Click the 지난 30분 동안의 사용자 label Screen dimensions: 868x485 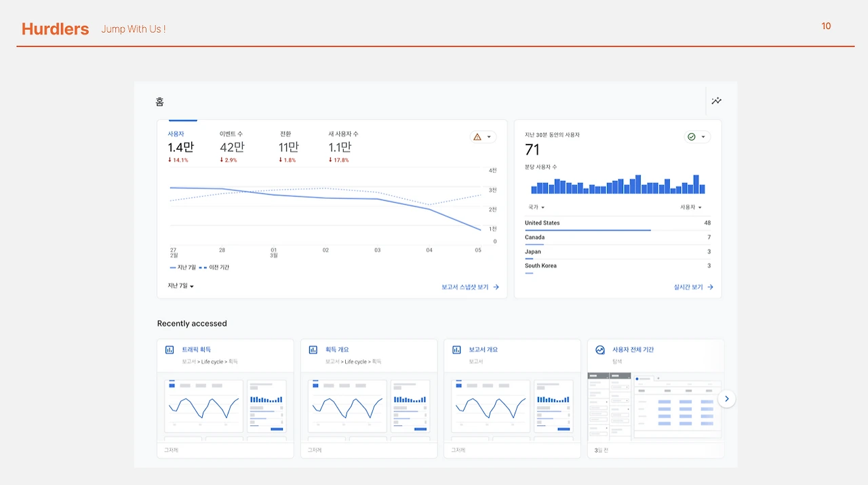click(x=552, y=135)
